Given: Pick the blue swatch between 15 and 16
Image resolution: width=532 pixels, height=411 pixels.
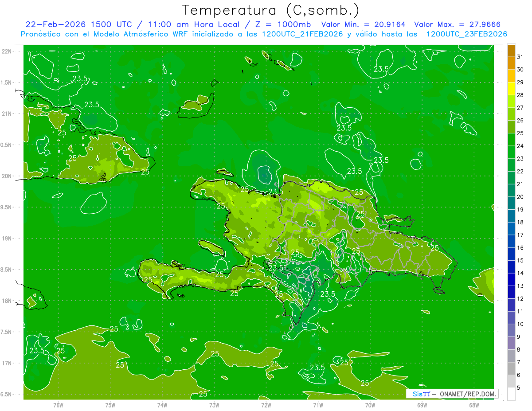Looking at the screenshot, I should point(511,254).
